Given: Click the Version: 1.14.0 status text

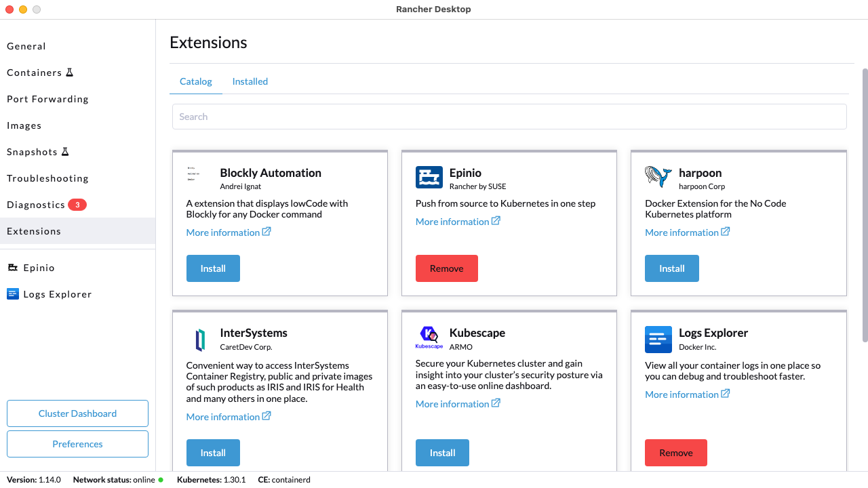Looking at the screenshot, I should tap(34, 480).
